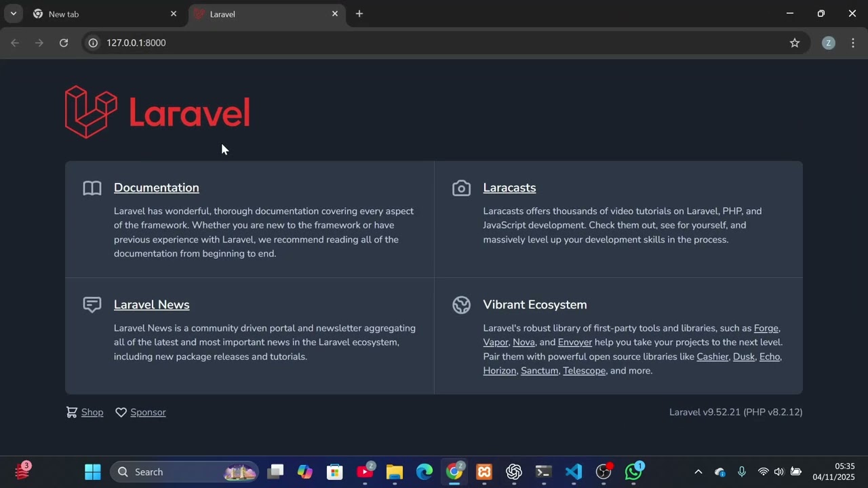
Task: Open Microsoft Edge from the taskbar
Action: (x=425, y=472)
